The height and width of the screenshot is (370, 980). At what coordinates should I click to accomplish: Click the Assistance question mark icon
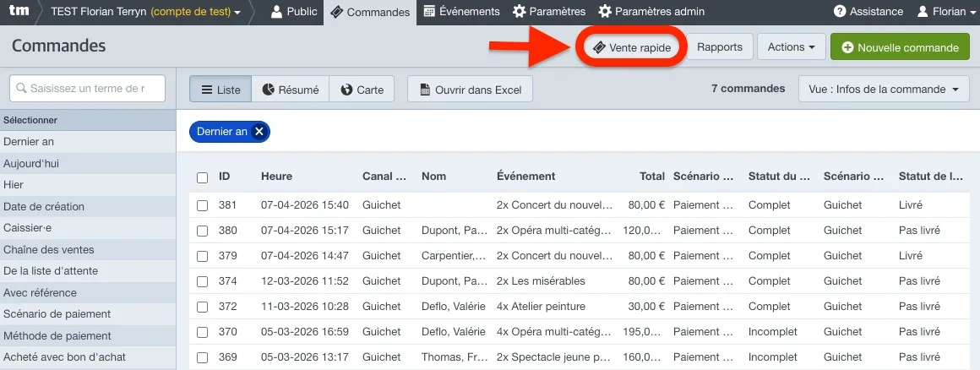(840, 12)
